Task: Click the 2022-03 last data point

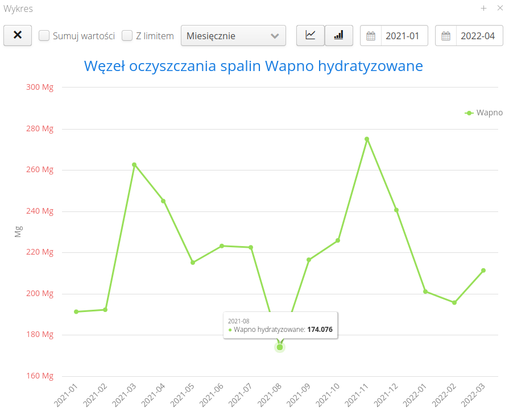Action: pos(483,271)
